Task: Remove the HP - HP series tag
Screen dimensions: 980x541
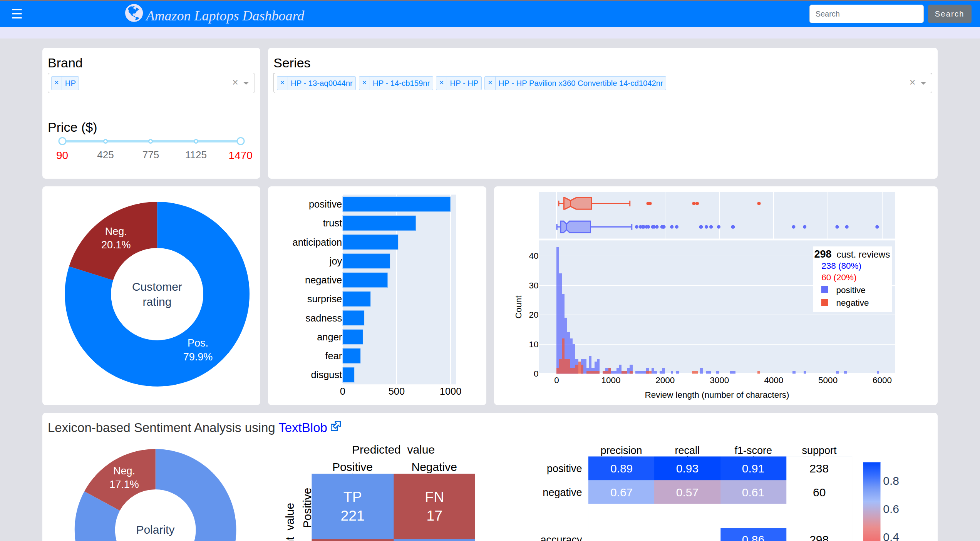Action: [x=442, y=83]
